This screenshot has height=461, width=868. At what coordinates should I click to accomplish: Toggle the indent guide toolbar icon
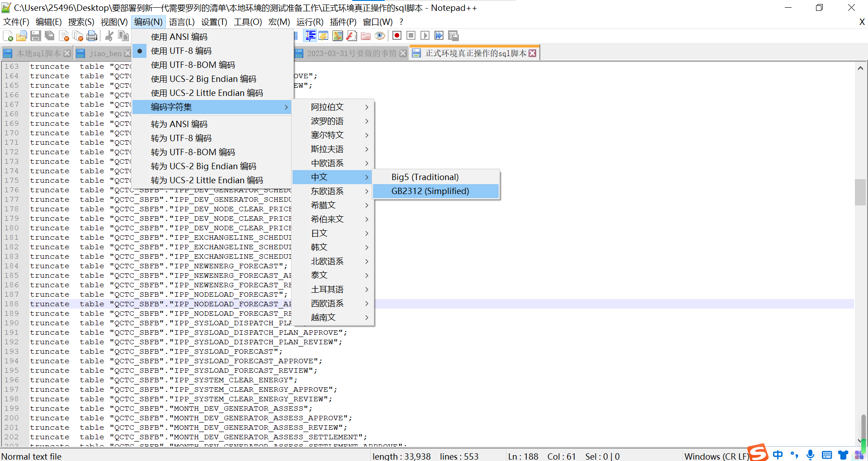point(310,36)
